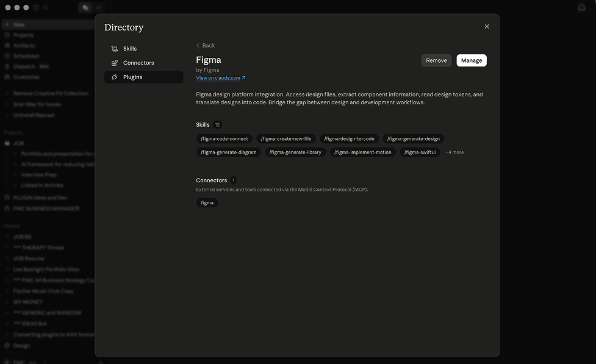Viewport: 596px width, 364px height.
Task: Select the /figma-generate-design skill chip
Action: (x=413, y=138)
